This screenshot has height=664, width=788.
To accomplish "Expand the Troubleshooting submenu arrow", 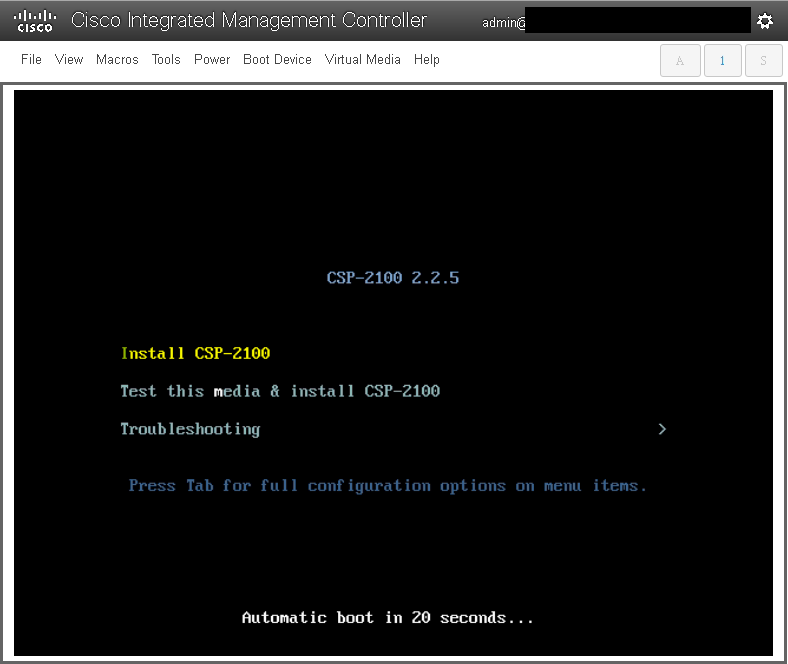I will click(662, 429).
